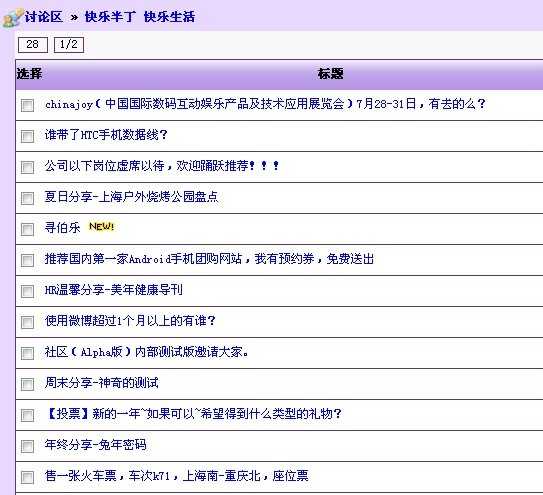
Task: Open the 【投票】新的一年 gift poll thread
Action: point(194,413)
